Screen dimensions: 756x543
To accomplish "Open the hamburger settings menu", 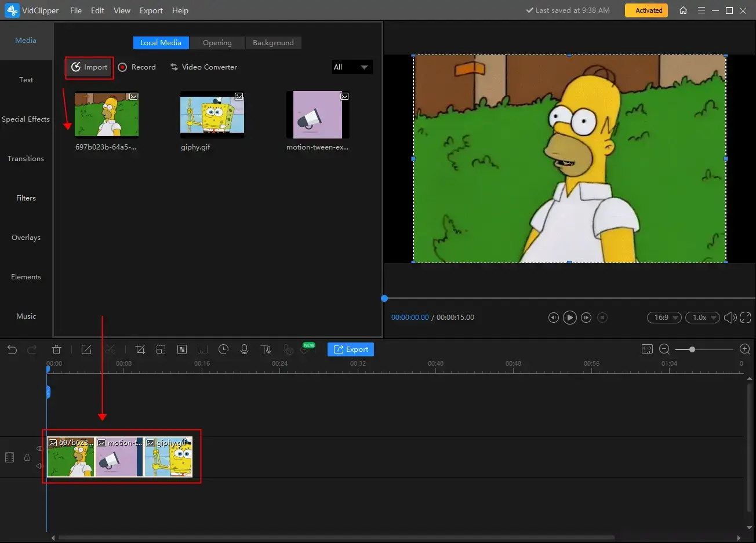I will coord(702,10).
